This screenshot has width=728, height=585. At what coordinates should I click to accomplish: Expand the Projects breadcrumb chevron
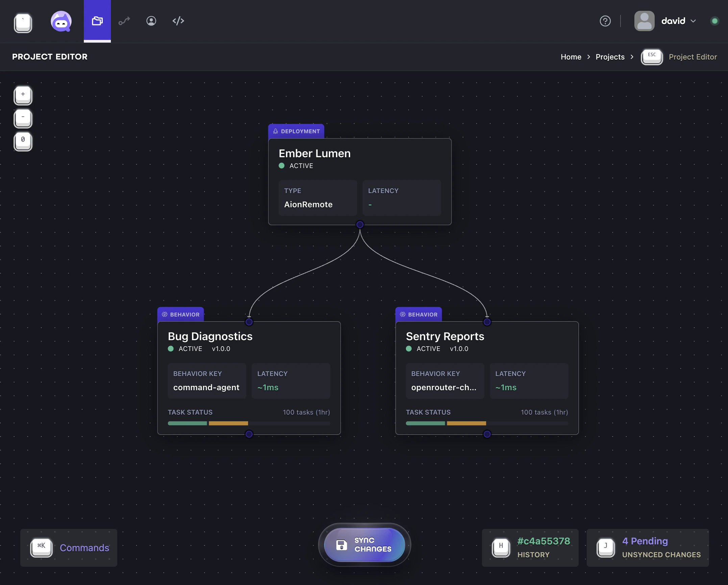coord(632,57)
